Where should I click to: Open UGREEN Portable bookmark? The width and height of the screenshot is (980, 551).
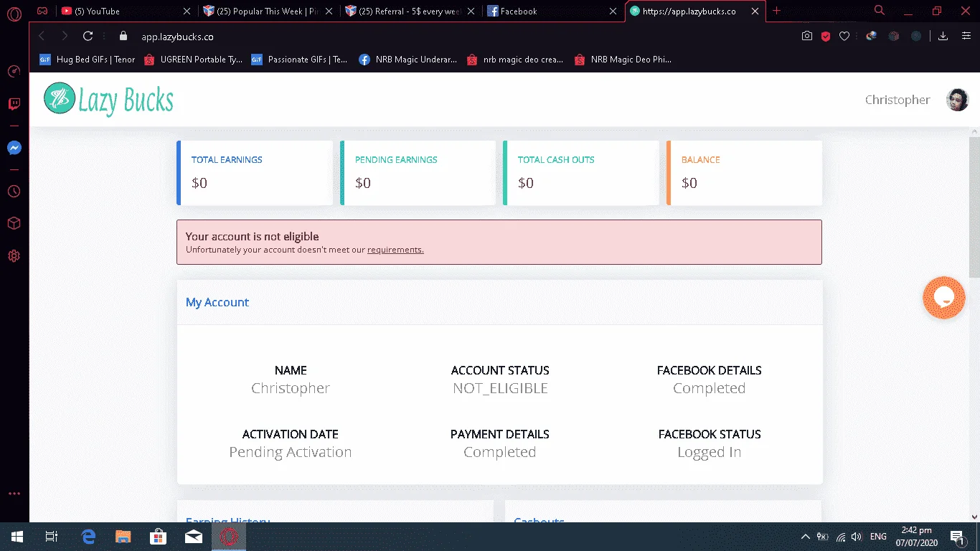pyautogui.click(x=193, y=60)
